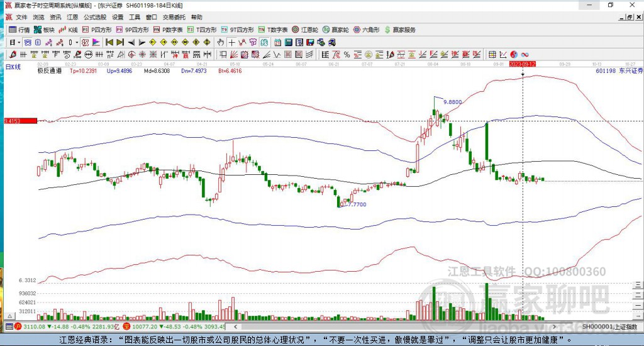The height and width of the screenshot is (346, 644).
Task: Open the calculator icon
Action: [x=288, y=42]
